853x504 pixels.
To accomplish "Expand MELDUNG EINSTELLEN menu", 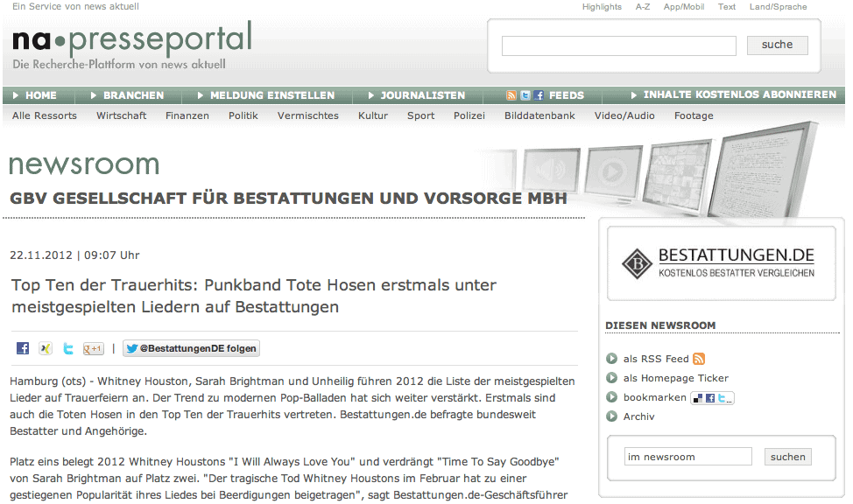I will pyautogui.click(x=271, y=95).
